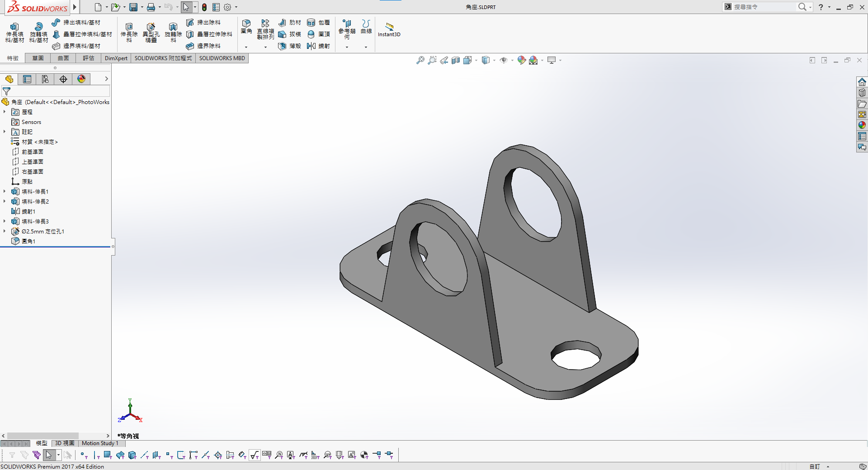Select the 伸長除料 extruded cut tool
The image size is (868, 470).
click(129, 33)
